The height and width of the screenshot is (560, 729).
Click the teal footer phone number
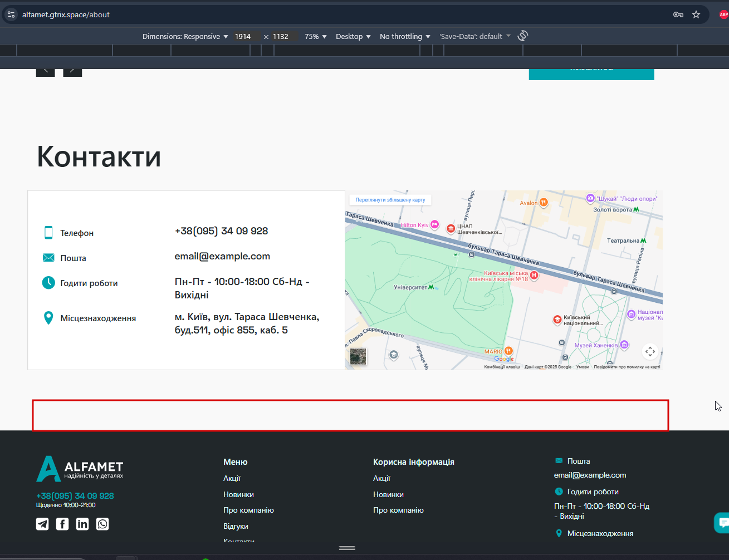pos(75,495)
